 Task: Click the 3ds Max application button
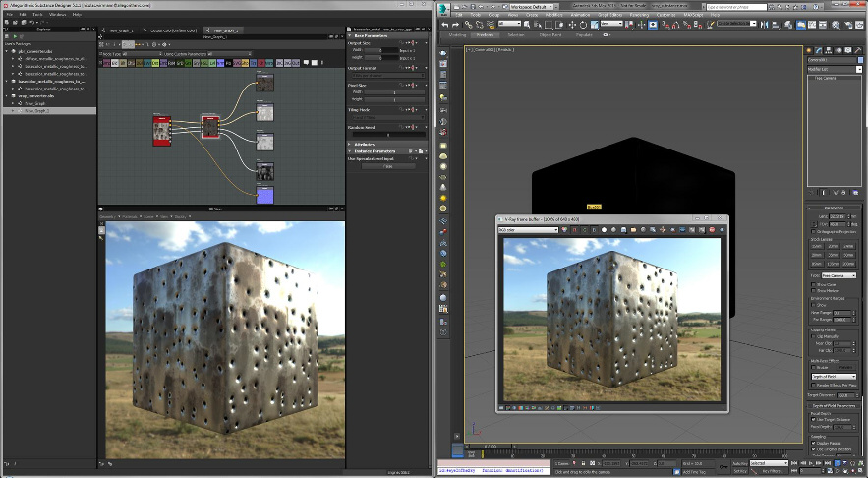tap(443, 8)
